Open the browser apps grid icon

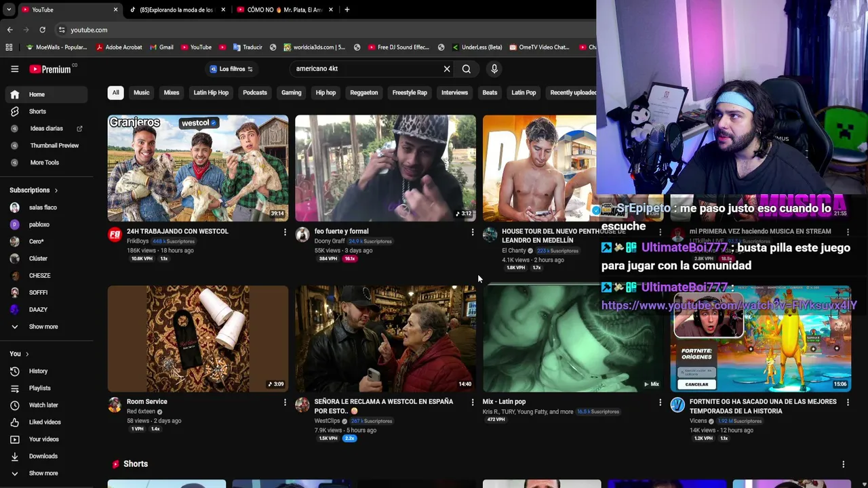(9, 47)
